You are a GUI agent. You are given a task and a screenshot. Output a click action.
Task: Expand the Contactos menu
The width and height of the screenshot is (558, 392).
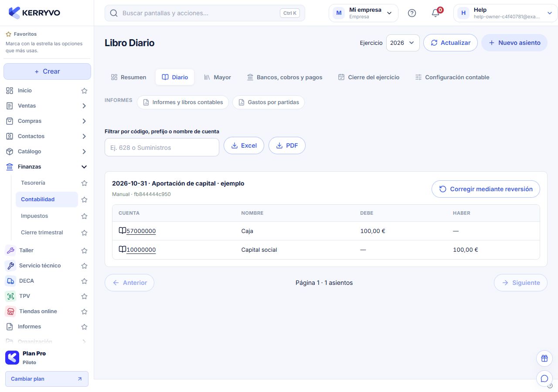click(x=84, y=136)
